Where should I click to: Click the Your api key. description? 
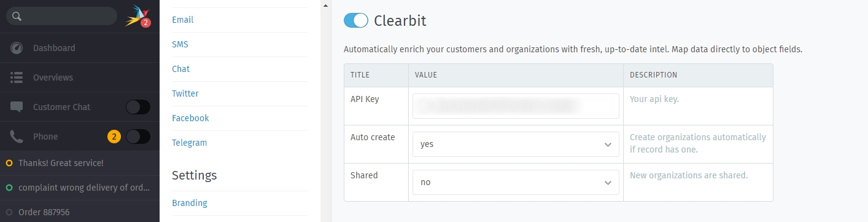654,99
